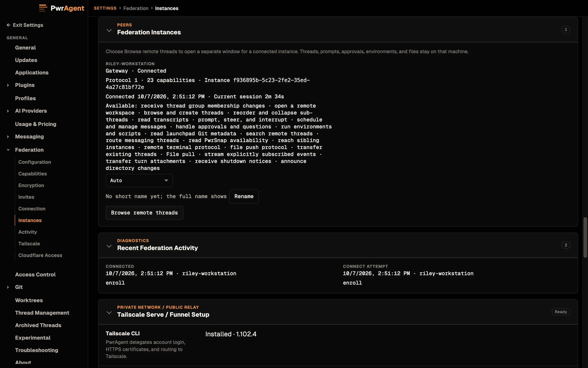Collapse the Federation sidebar section
The width and height of the screenshot is (588, 368).
8,150
